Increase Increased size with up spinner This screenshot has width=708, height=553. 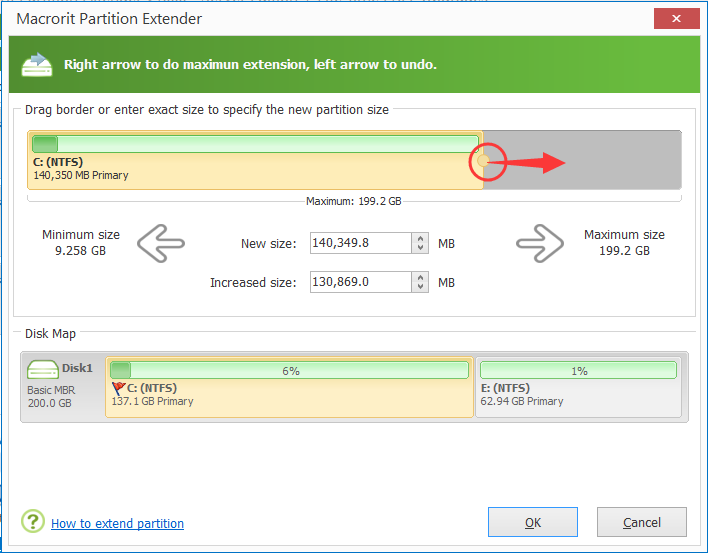click(420, 277)
